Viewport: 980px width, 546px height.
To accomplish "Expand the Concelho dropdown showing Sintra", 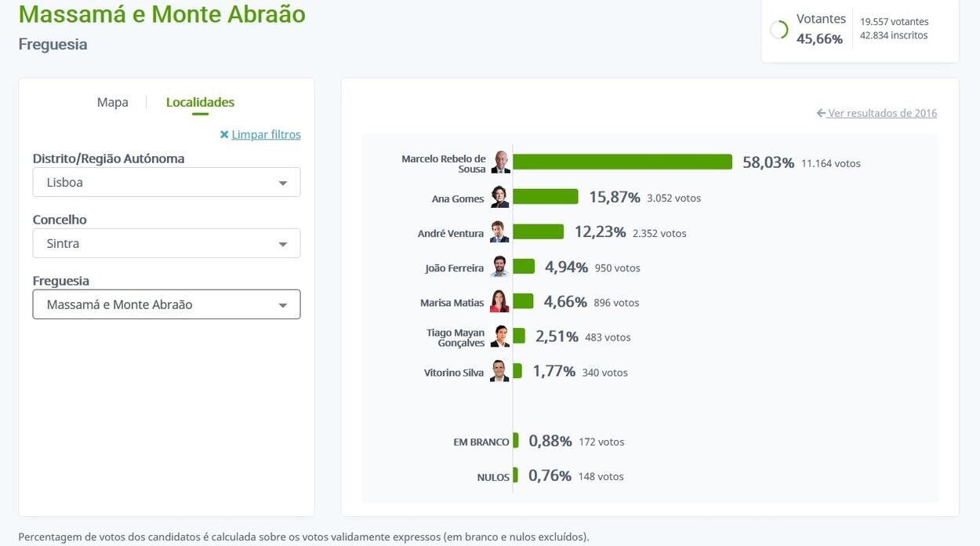I will point(166,243).
